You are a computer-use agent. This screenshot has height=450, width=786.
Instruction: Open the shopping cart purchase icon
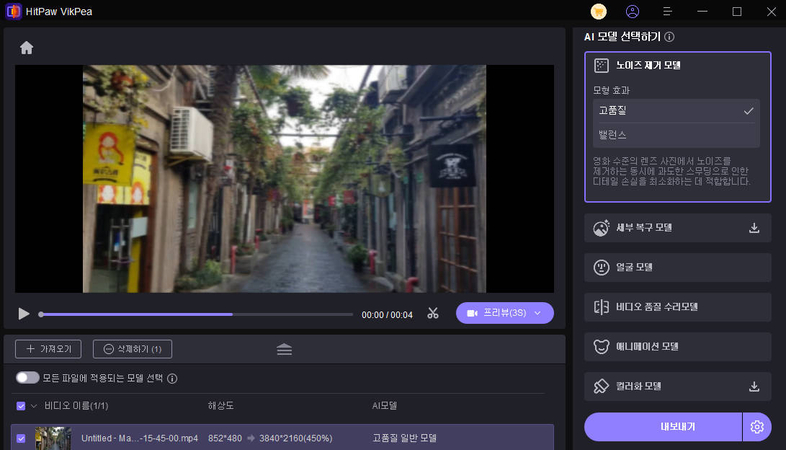(x=599, y=12)
